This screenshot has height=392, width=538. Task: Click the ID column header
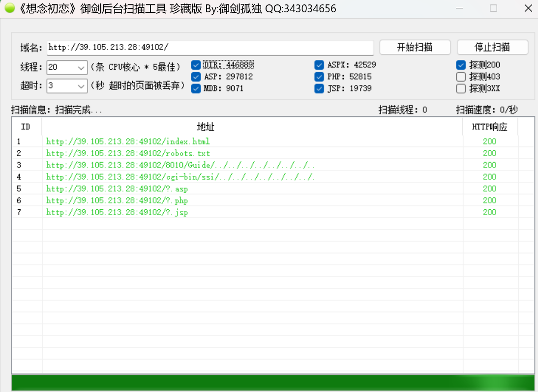27,127
